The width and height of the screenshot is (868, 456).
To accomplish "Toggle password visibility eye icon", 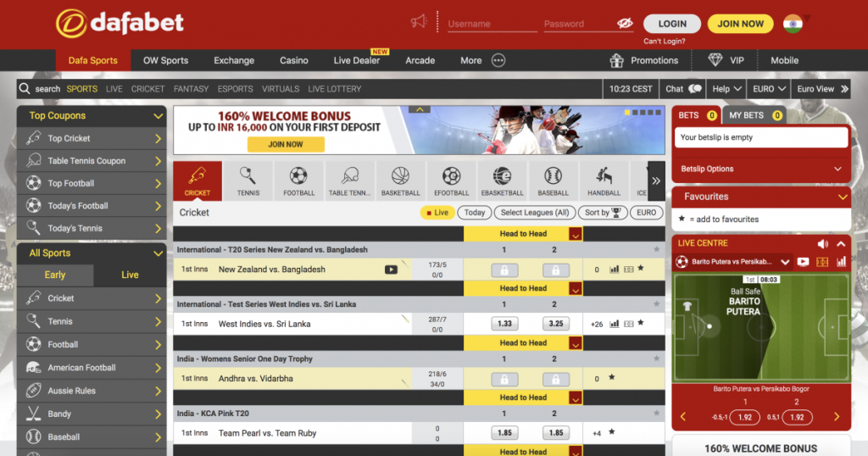I will [625, 23].
